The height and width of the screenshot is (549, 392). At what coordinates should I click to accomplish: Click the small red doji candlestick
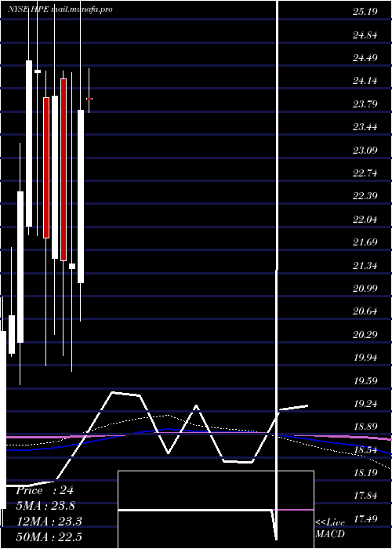[x=89, y=99]
